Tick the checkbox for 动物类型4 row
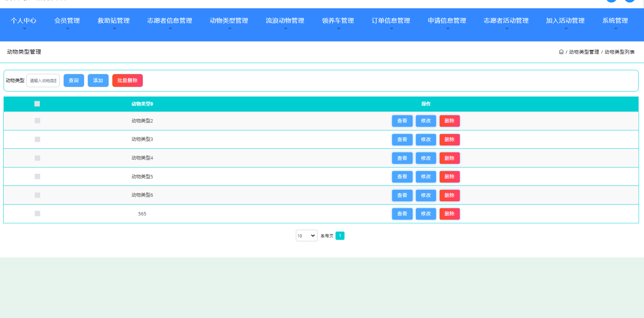This screenshot has height=318, width=644. point(37,158)
